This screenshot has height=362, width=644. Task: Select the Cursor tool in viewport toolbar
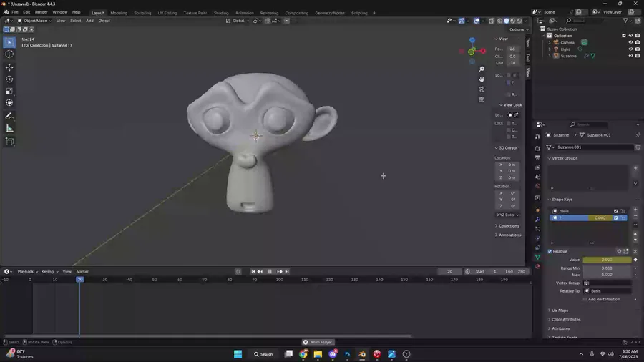click(x=9, y=54)
